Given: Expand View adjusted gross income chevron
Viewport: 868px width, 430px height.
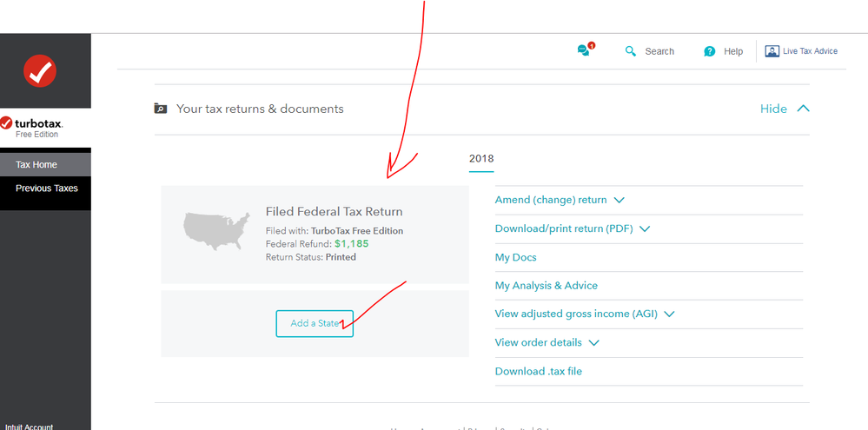Looking at the screenshot, I should (669, 314).
